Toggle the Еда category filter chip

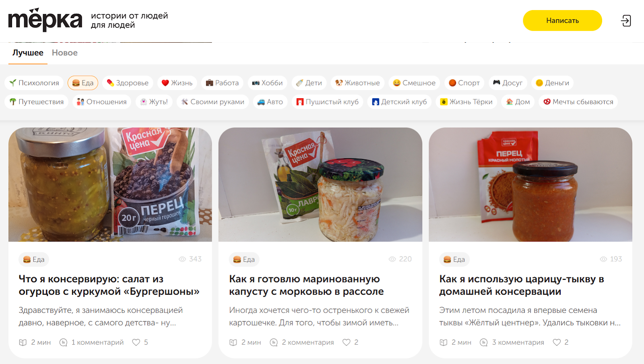pos(83,83)
